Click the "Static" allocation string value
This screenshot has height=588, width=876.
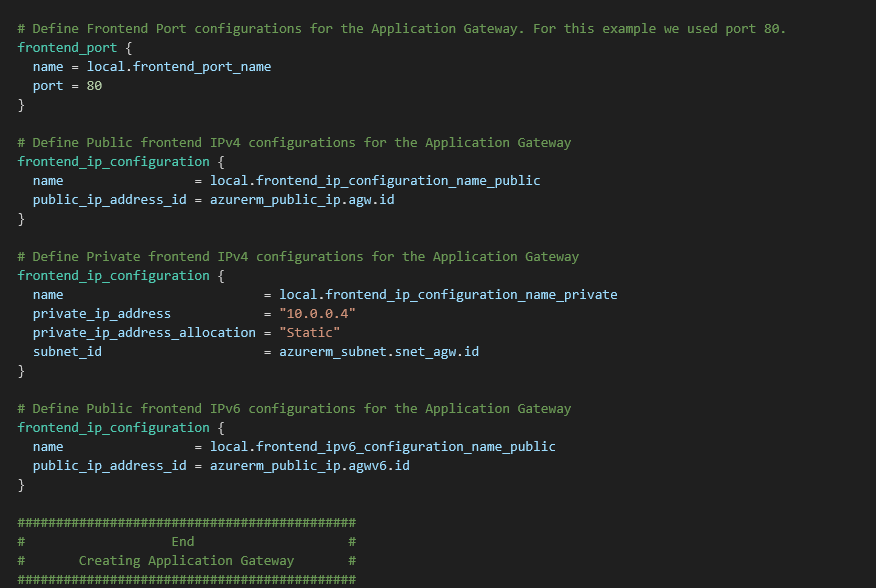pyautogui.click(x=309, y=333)
